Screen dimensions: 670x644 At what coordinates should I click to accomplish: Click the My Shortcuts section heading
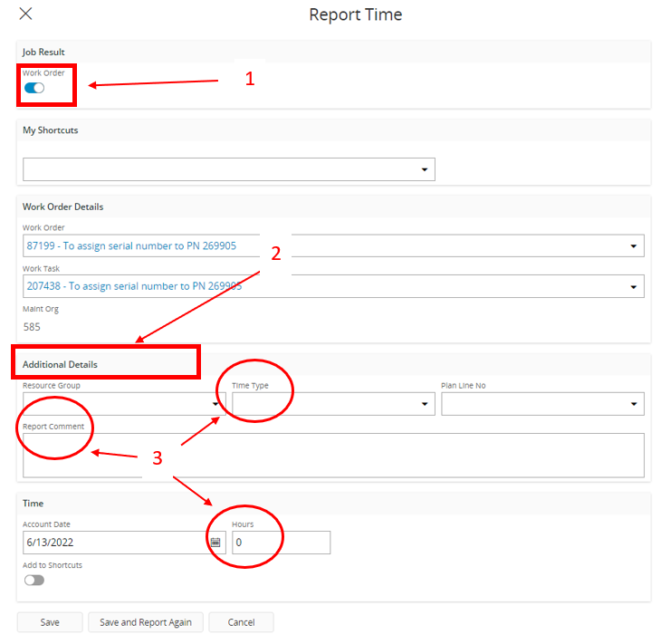click(x=51, y=130)
